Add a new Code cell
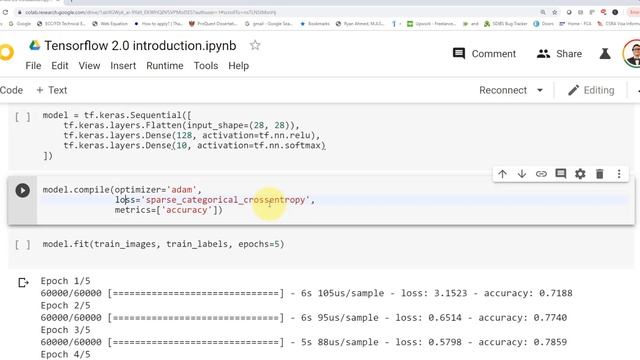 [x=11, y=90]
